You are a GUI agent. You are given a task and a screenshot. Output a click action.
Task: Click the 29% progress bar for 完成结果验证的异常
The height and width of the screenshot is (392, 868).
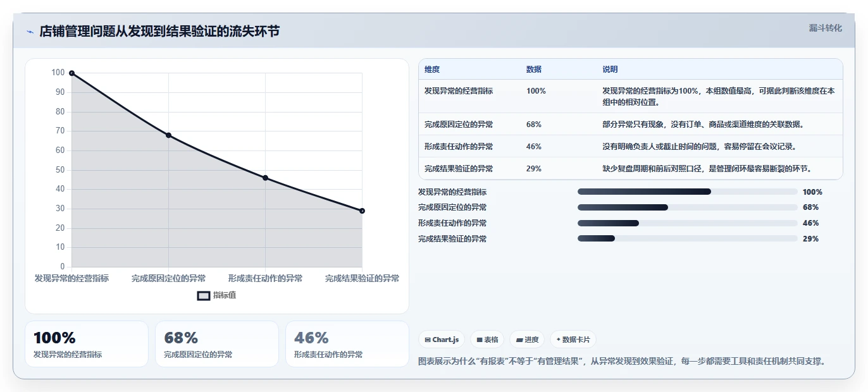688,238
